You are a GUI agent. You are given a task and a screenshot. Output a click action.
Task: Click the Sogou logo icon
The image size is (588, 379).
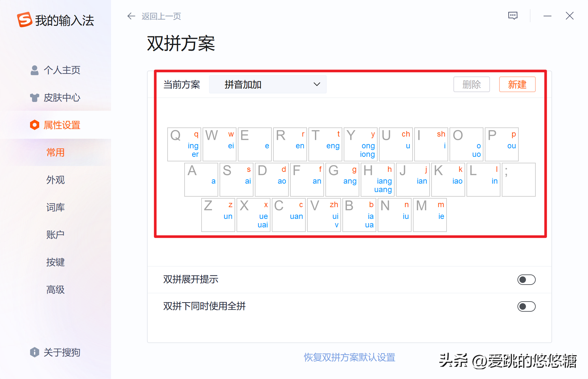click(x=25, y=20)
